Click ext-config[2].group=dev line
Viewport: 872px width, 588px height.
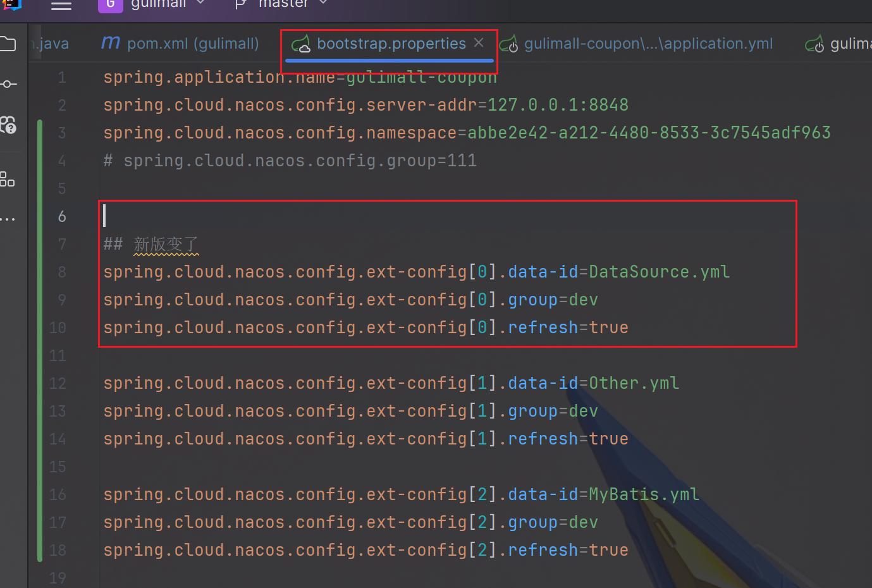coord(350,522)
